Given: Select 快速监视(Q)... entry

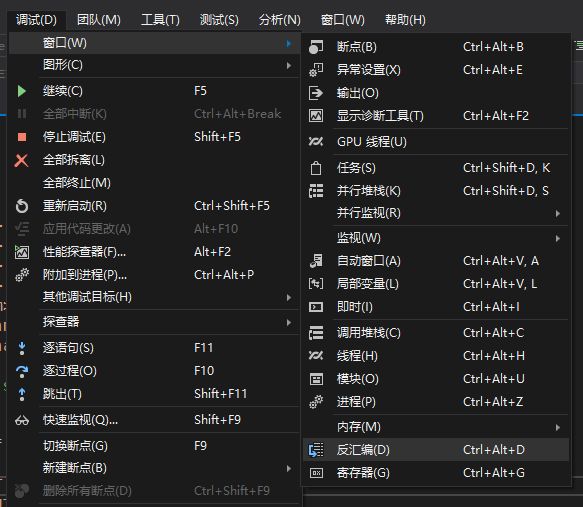Looking at the screenshot, I should [154, 420].
